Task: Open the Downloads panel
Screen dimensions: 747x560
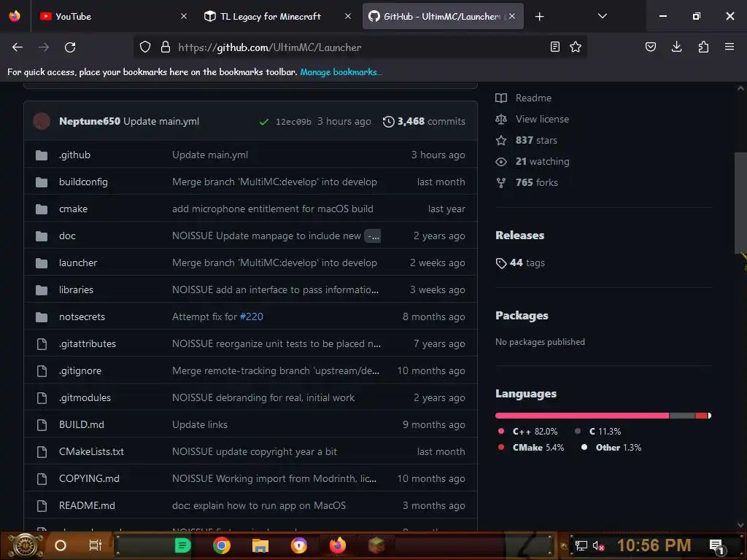Action: pos(676,47)
